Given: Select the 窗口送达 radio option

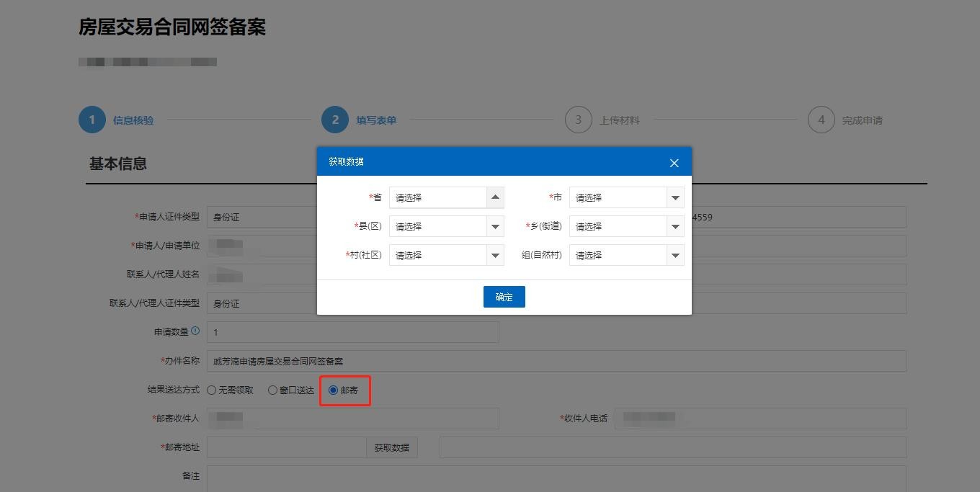Looking at the screenshot, I should pyautogui.click(x=272, y=390).
